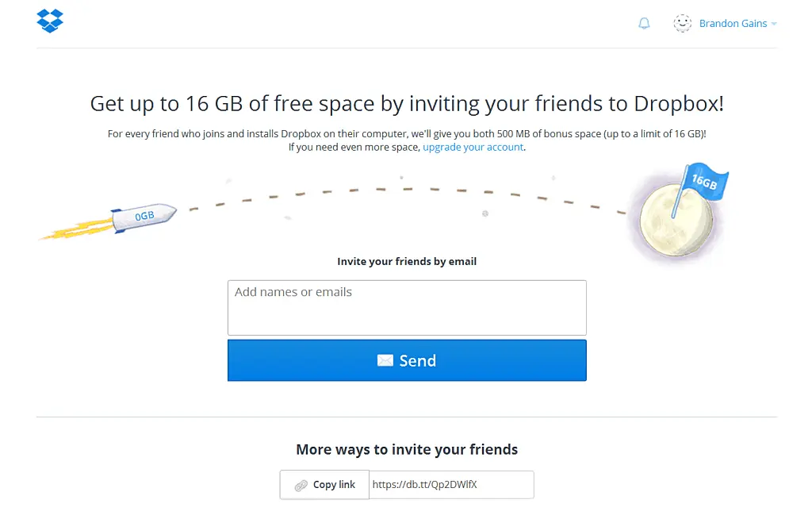Click the 16 GB free space headline
Viewport: 812px width, 515px height.
[x=406, y=103]
